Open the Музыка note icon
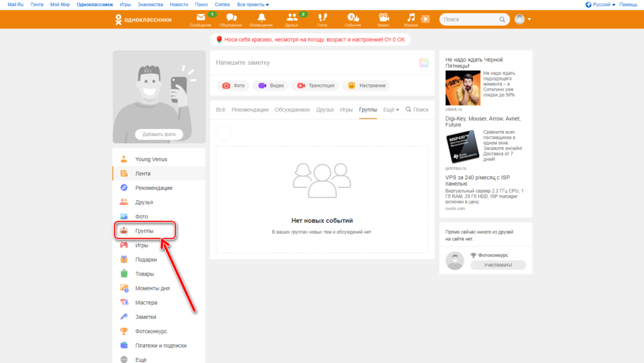Viewport: 644px width, 363px height. click(411, 18)
